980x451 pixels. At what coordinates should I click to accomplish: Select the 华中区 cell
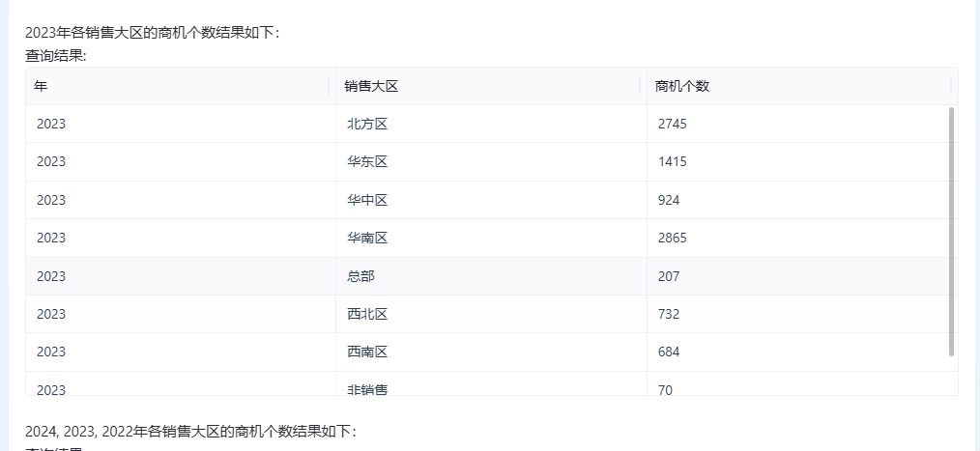pyautogui.click(x=491, y=200)
